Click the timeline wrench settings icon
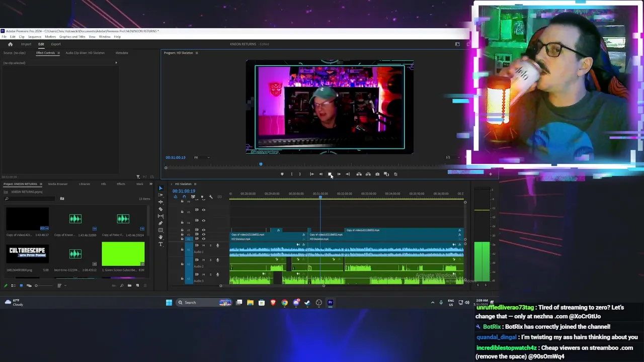This screenshot has width=644, height=362. pyautogui.click(x=211, y=197)
